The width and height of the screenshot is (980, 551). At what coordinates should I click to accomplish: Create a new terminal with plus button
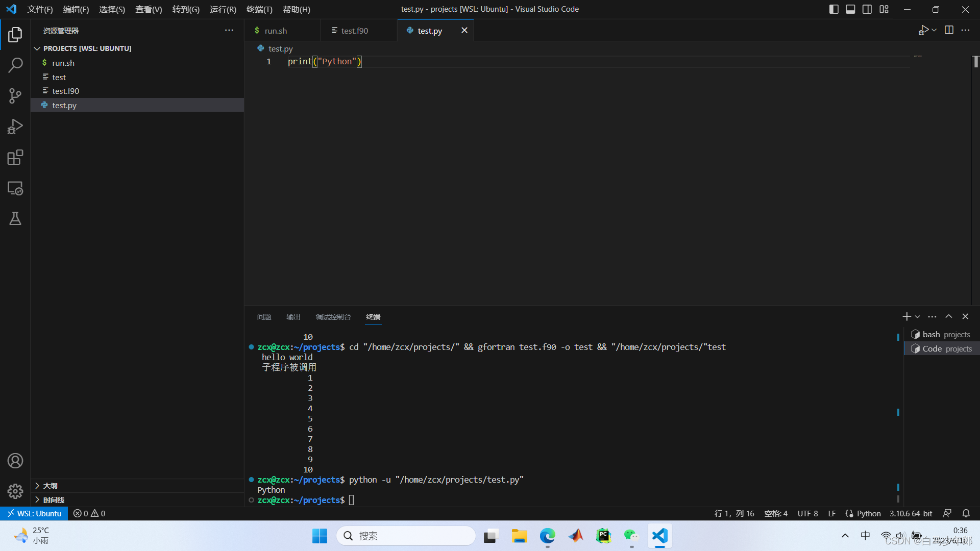[x=906, y=316]
